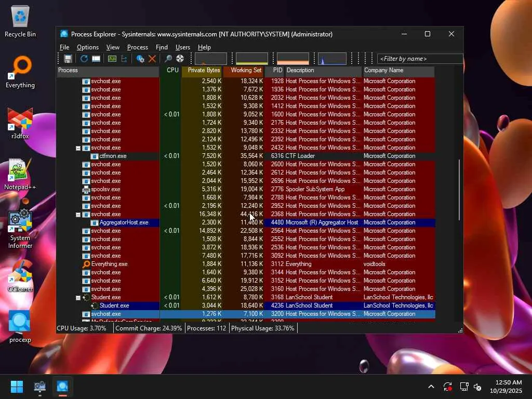This screenshot has width=532, height=399.
Task: Click the window-pane toolbar icon beside Refresh
Action: click(x=96, y=59)
